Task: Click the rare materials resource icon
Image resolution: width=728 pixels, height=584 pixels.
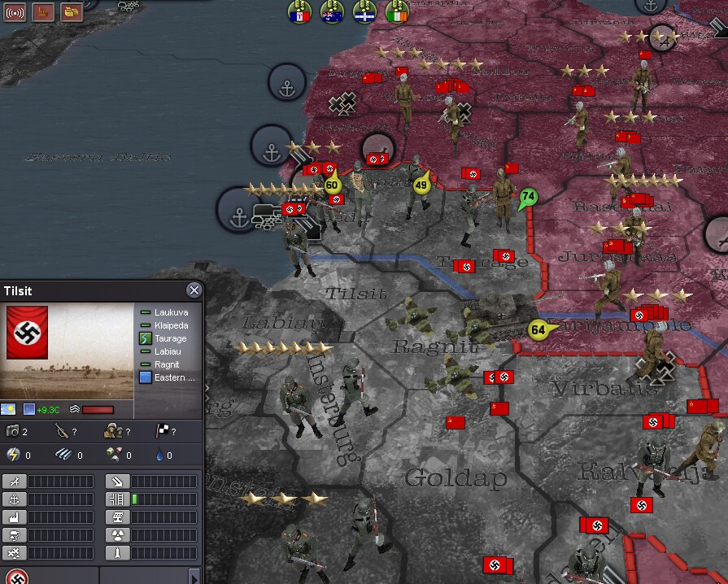Action: [114, 455]
